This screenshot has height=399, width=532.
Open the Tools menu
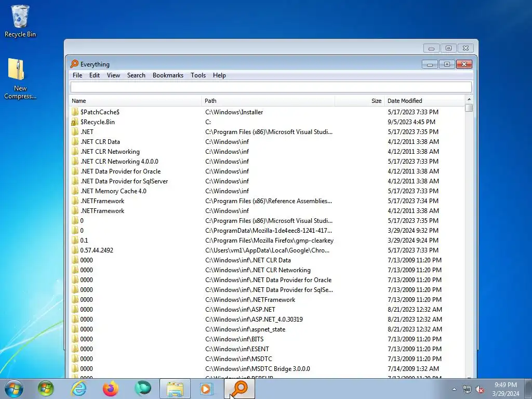[x=198, y=75]
